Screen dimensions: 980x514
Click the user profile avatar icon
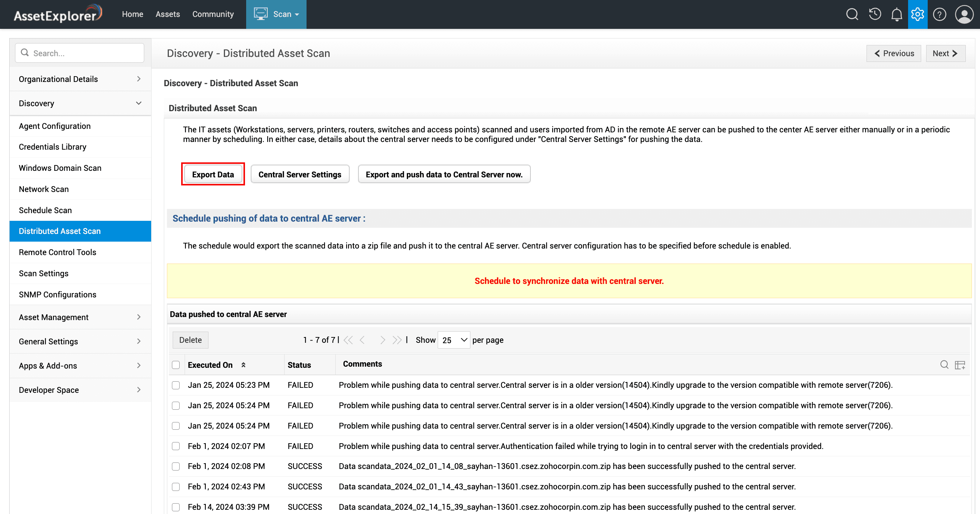point(964,14)
